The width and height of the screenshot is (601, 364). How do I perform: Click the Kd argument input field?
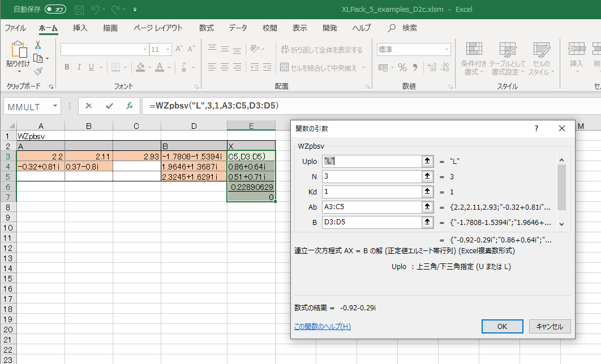371,192
